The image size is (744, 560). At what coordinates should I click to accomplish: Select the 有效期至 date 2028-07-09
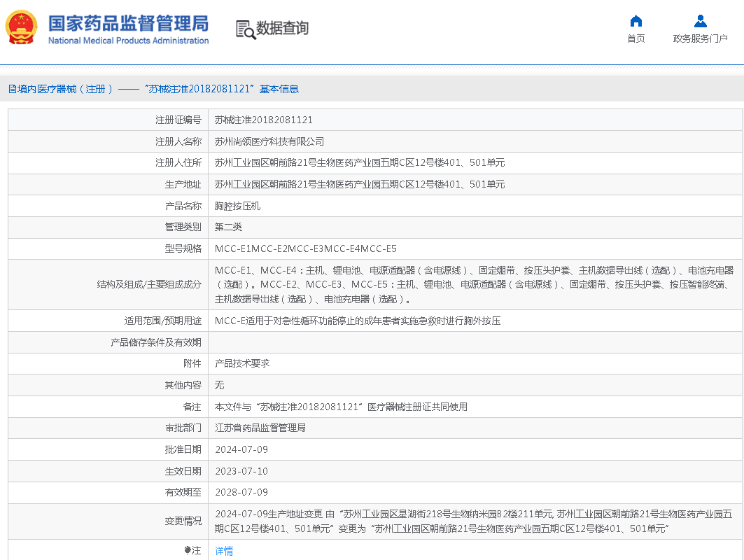(x=241, y=492)
